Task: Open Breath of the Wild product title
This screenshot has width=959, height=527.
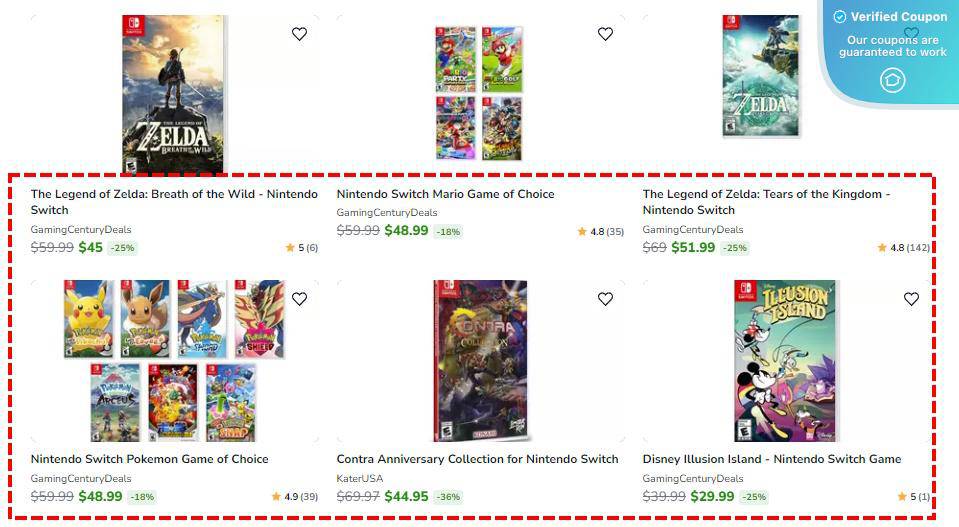Action: (x=174, y=202)
